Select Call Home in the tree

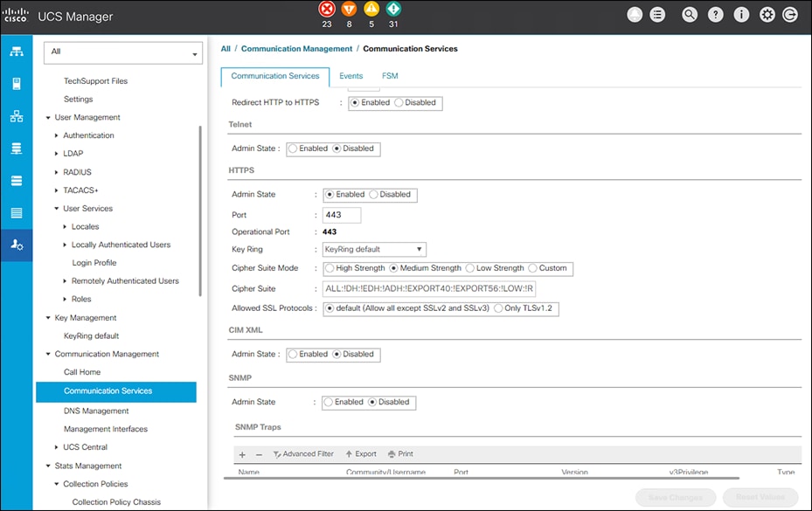pyautogui.click(x=82, y=372)
